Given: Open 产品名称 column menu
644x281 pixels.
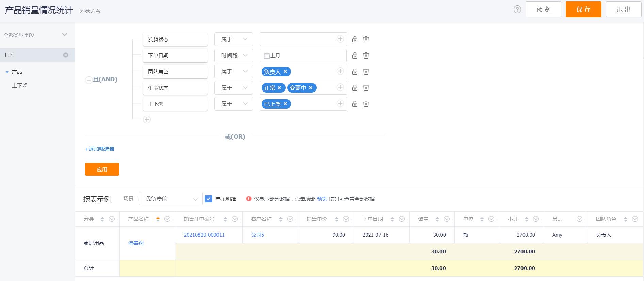Looking at the screenshot, I should point(167,219).
